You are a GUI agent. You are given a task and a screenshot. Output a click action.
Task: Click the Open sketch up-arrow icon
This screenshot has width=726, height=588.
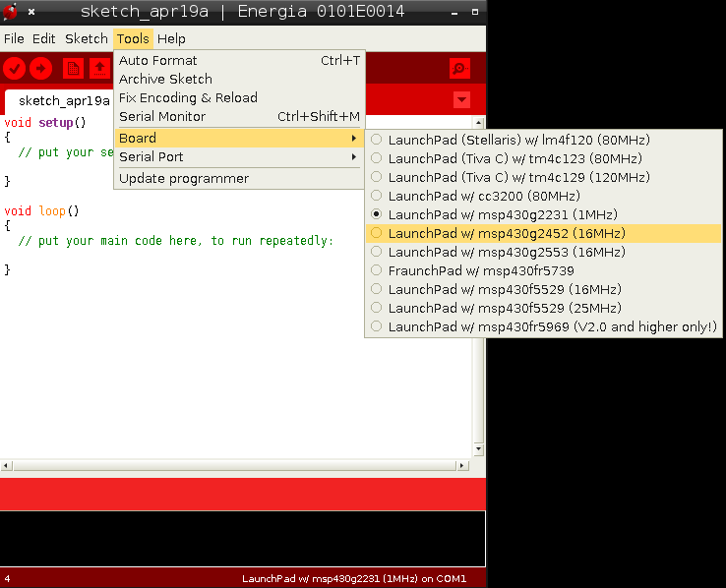click(99, 69)
